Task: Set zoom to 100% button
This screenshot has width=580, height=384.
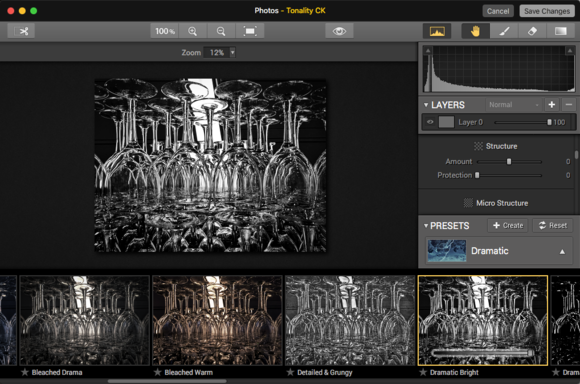Action: [165, 31]
